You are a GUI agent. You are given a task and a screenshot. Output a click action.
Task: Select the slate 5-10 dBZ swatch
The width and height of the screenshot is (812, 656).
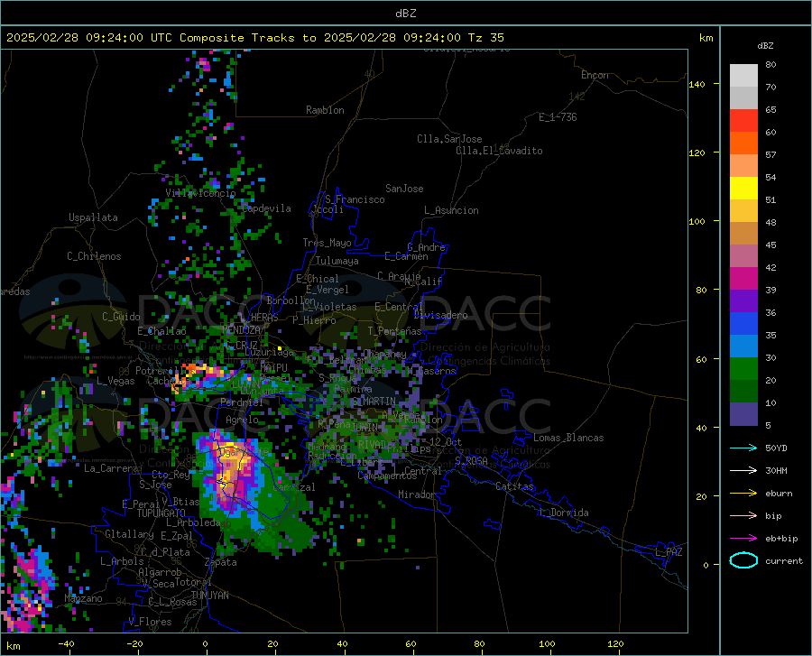743,414
